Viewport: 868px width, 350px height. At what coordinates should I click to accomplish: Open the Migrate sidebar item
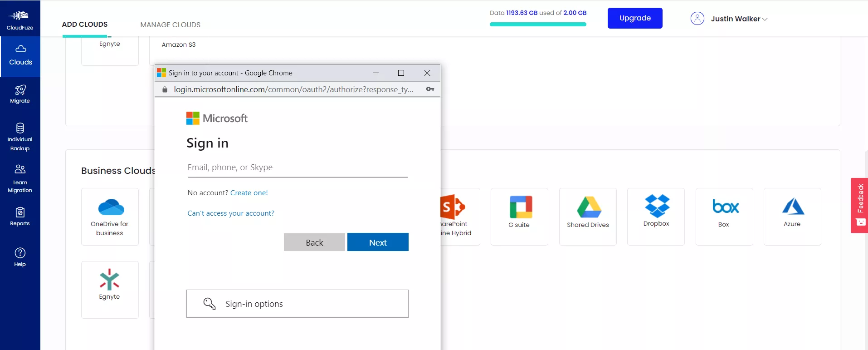(20, 94)
